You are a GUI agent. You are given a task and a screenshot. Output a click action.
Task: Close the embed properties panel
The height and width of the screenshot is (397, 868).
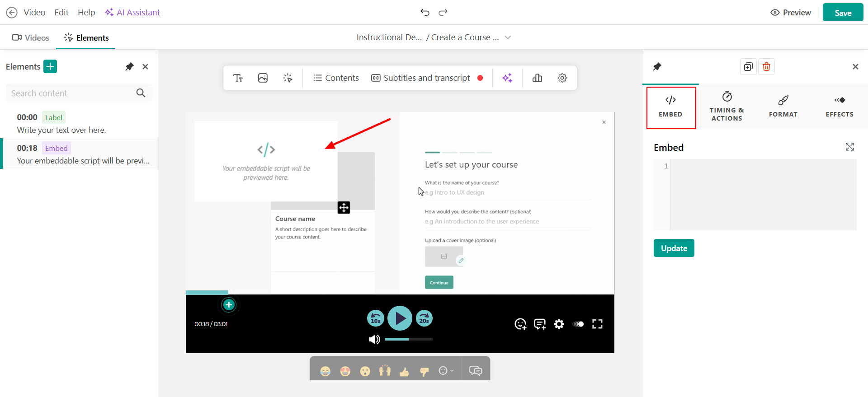(x=855, y=67)
